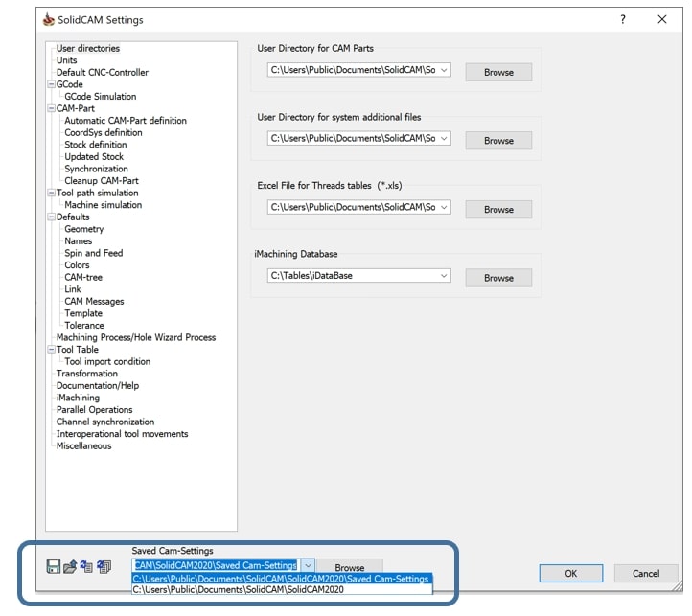
Task: Open Automatic CAM-Part definition settings
Action: click(x=126, y=121)
